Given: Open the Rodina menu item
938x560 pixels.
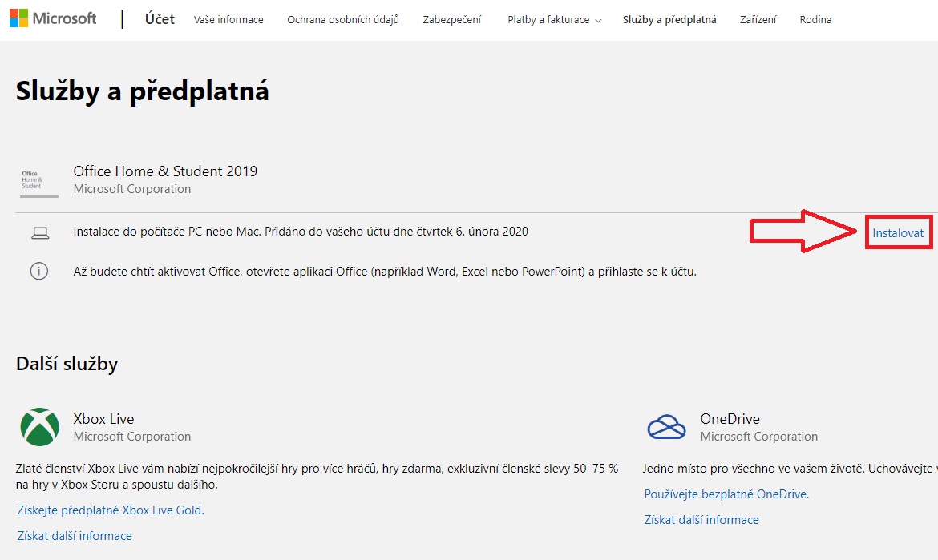Looking at the screenshot, I should pyautogui.click(x=815, y=20).
